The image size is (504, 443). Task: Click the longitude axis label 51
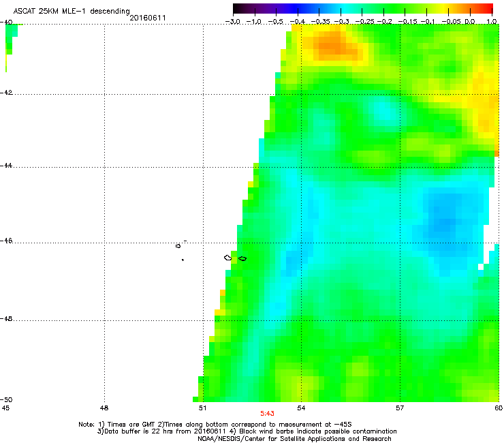(202, 408)
